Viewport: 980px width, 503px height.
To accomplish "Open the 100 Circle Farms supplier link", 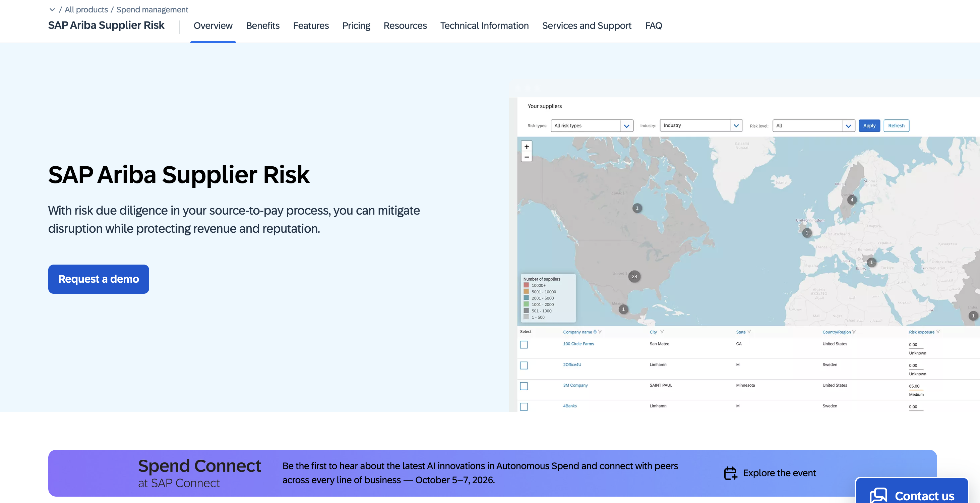I will [x=578, y=344].
